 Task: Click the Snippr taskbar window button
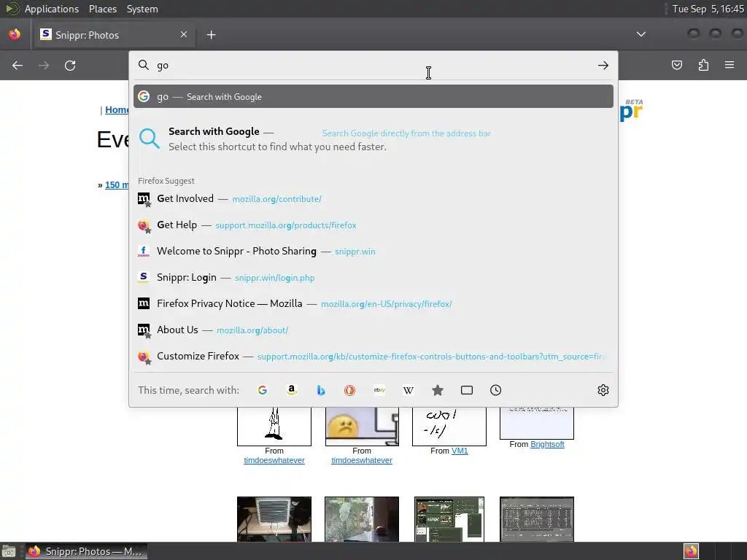(x=86, y=551)
